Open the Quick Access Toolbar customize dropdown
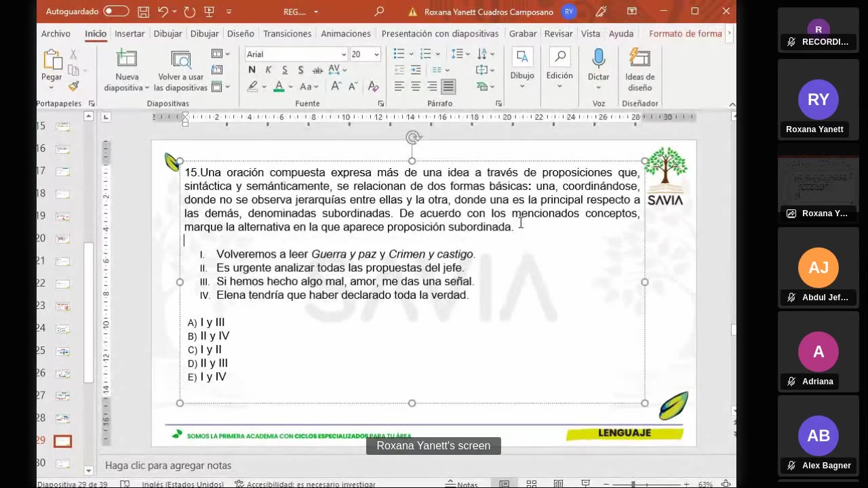This screenshot has width=868, height=488. pos(229,12)
